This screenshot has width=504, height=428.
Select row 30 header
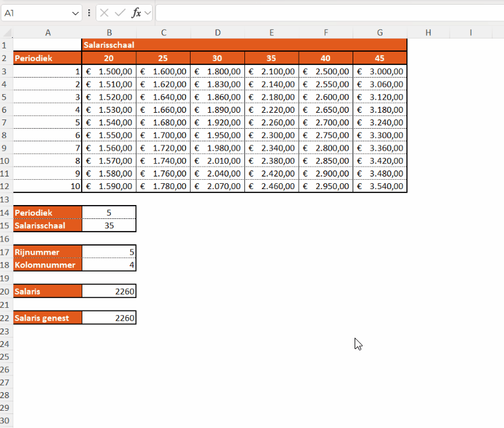(7, 420)
